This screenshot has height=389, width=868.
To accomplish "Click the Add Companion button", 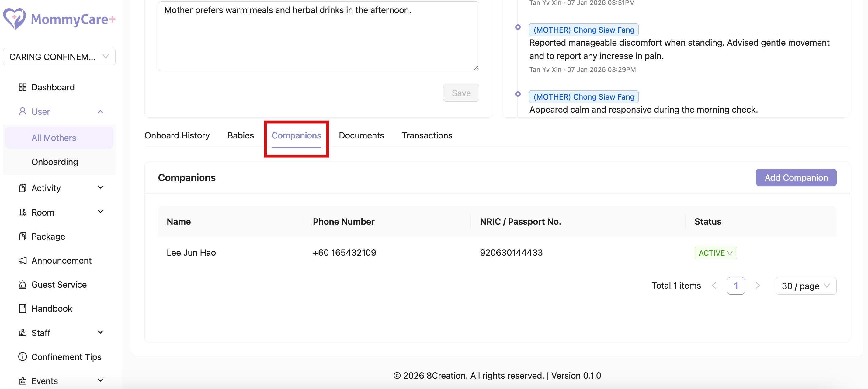I will coord(796,178).
